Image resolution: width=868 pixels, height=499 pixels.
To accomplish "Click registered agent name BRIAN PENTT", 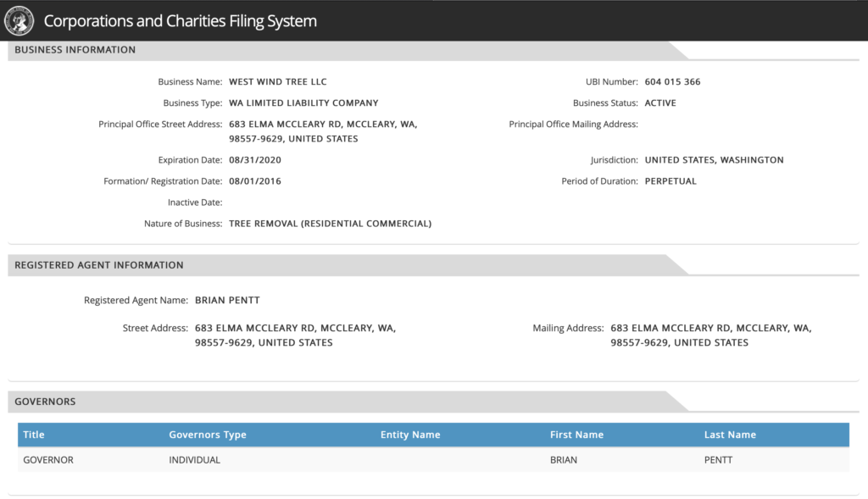I will click(227, 301).
